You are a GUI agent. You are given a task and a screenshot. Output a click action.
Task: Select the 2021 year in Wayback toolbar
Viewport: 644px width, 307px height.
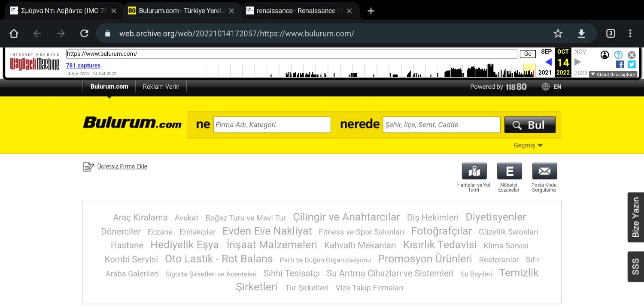tap(545, 72)
